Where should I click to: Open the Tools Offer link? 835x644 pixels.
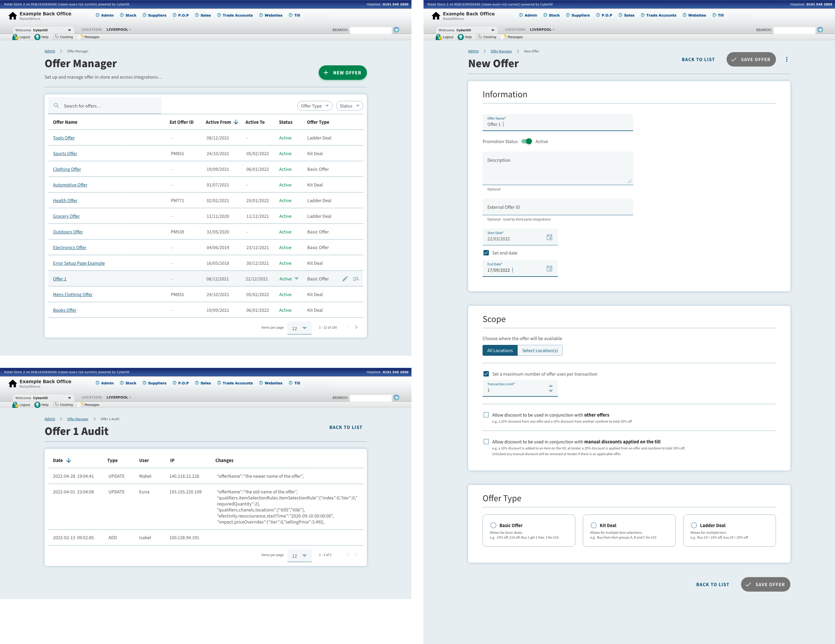click(x=64, y=138)
